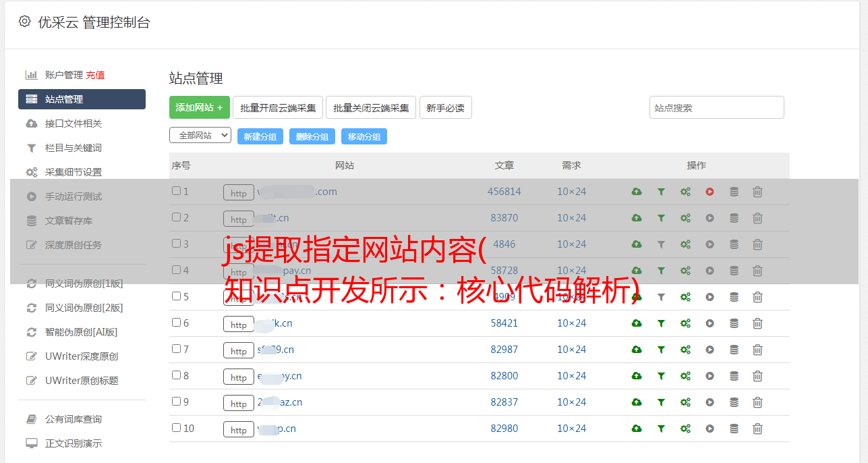Image resolution: width=868 pixels, height=463 pixels.
Task: Click trash icon in row 5
Action: pos(757,297)
